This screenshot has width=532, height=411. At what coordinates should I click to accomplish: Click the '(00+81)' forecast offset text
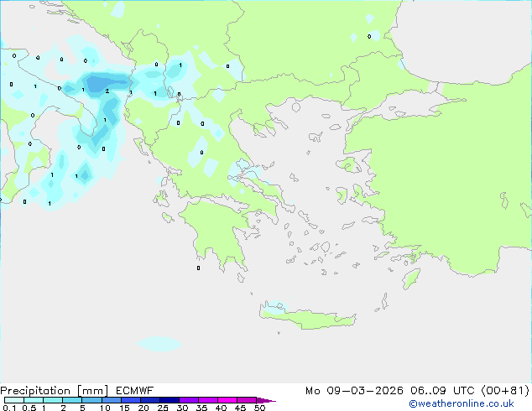pos(505,391)
